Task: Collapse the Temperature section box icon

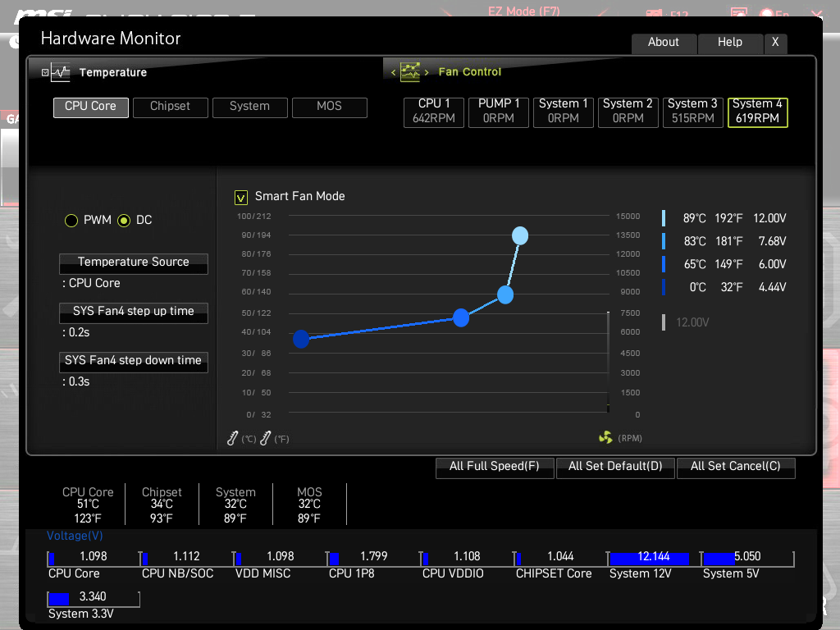Action: (x=45, y=72)
